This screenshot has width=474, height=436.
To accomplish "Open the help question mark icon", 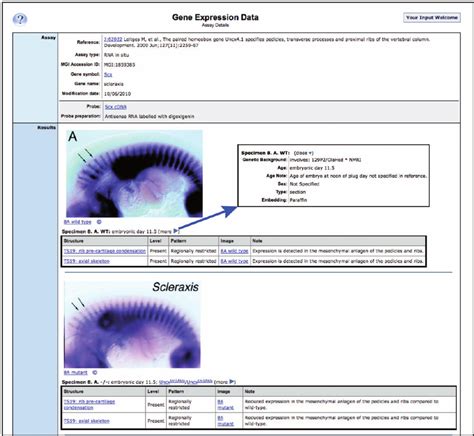I will point(20,19).
